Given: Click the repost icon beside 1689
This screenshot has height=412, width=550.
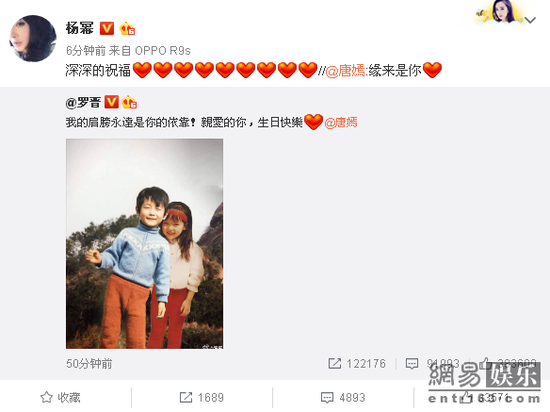Looking at the screenshot, I should (x=186, y=397).
